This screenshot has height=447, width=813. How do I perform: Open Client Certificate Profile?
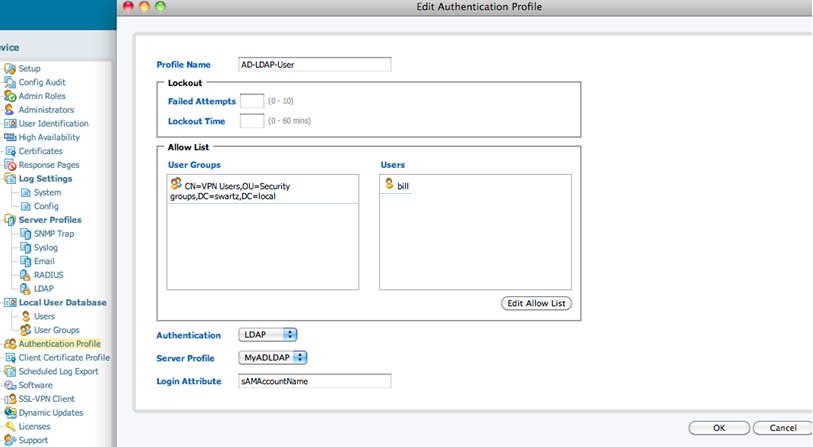click(x=64, y=358)
